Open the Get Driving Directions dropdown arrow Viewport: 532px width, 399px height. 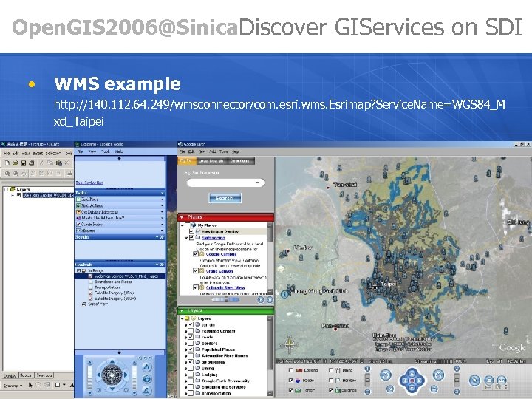(x=162, y=212)
